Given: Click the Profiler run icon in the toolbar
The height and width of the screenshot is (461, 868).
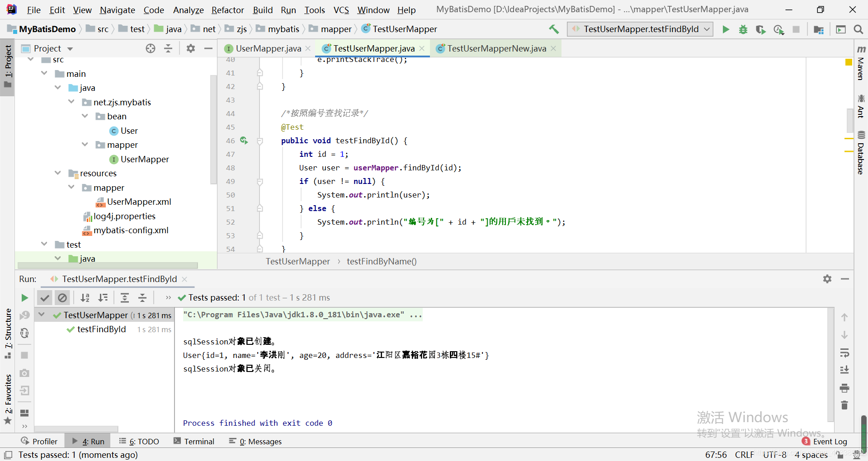Looking at the screenshot, I should point(778,29).
